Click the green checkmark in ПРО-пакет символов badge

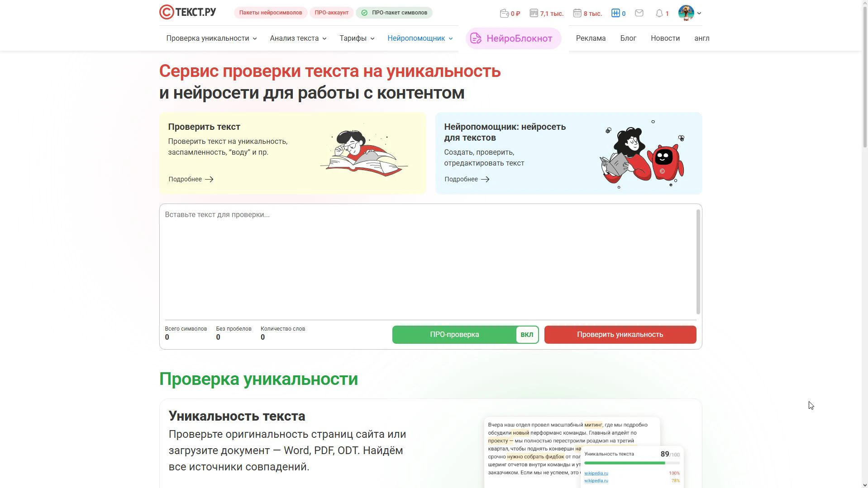[364, 13]
